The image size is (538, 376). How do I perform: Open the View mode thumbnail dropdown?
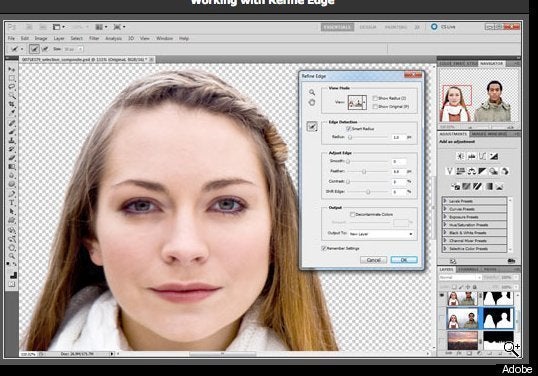[357, 102]
